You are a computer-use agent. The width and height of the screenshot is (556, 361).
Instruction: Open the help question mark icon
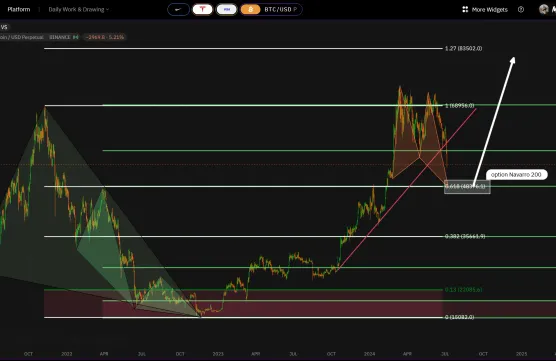pyautogui.click(x=521, y=10)
